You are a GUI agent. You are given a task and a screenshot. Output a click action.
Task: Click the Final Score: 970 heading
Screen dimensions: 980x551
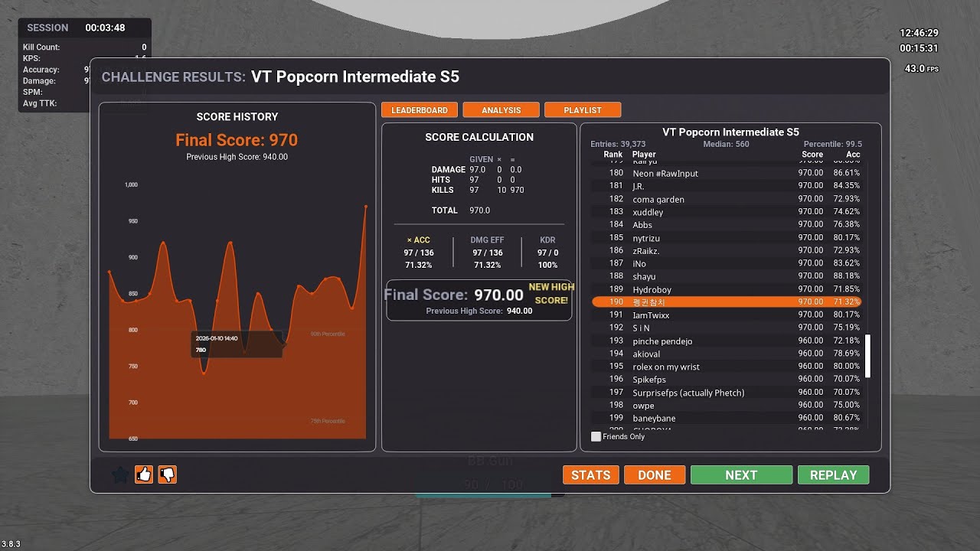pos(237,140)
